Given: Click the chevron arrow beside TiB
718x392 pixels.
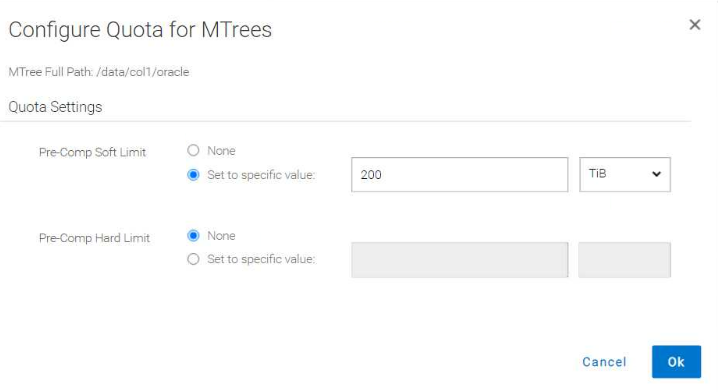Looking at the screenshot, I should tap(656, 174).
